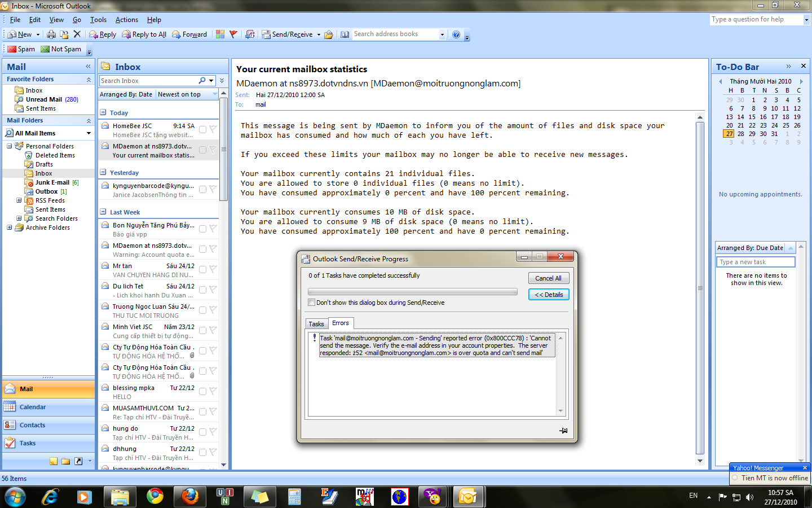Open the Categorize color squares icon
812x508 pixels.
220,34
